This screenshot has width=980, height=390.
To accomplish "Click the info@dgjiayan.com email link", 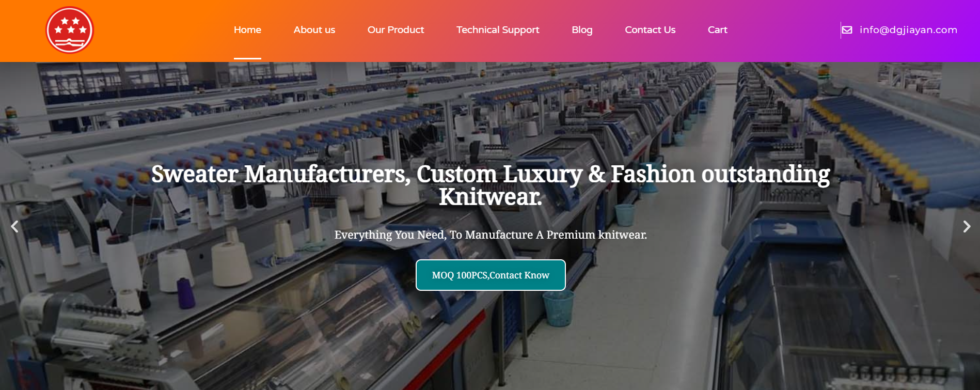I will click(x=908, y=30).
